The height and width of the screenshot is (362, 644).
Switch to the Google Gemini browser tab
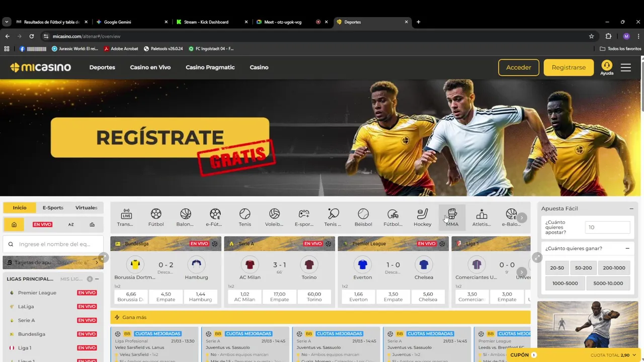131,22
